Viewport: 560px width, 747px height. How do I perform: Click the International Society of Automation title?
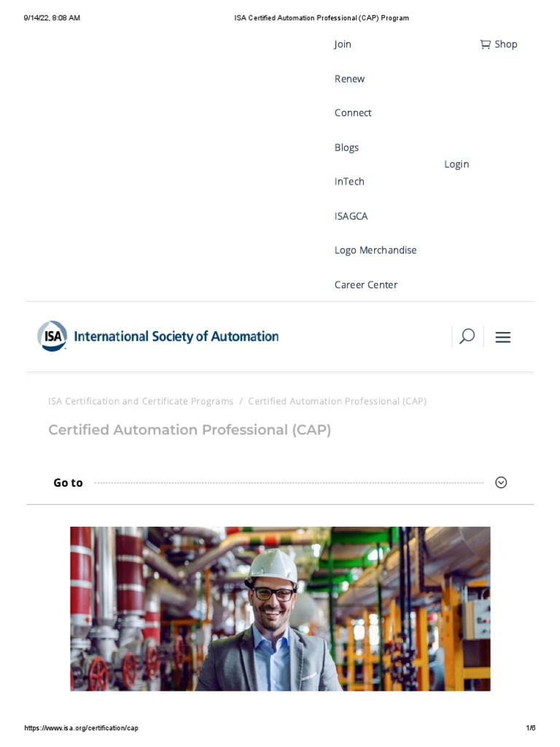coord(176,336)
